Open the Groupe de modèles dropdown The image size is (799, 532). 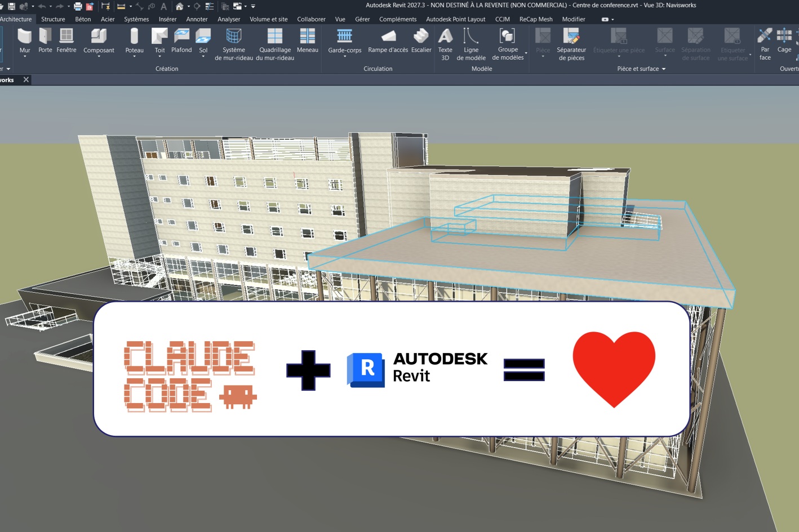coord(526,54)
